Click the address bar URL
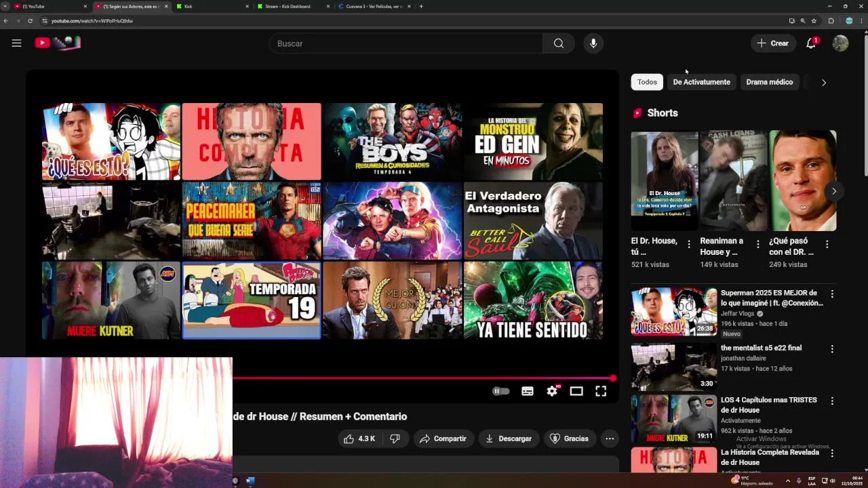 [x=92, y=21]
